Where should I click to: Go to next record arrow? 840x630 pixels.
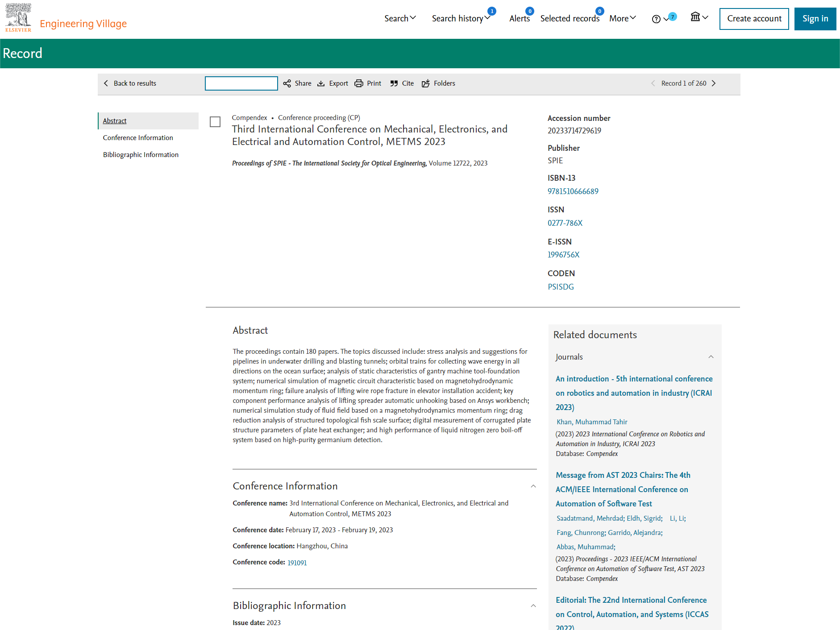click(x=714, y=83)
